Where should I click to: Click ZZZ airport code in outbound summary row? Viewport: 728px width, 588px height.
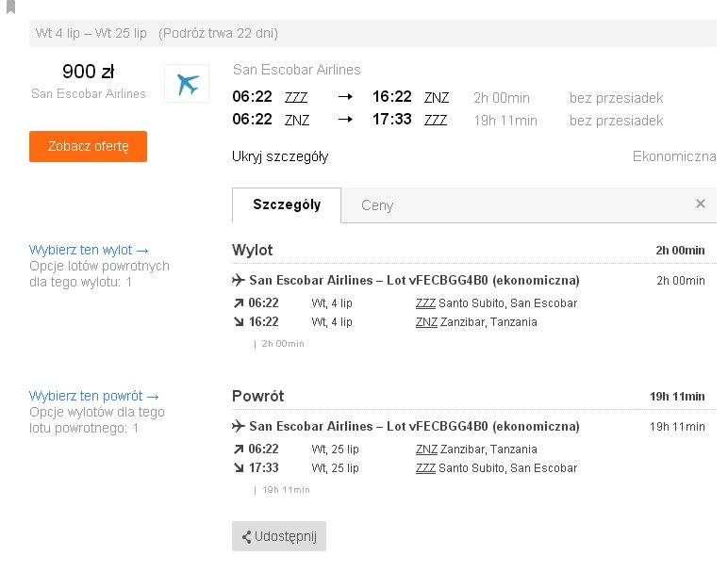(x=296, y=97)
